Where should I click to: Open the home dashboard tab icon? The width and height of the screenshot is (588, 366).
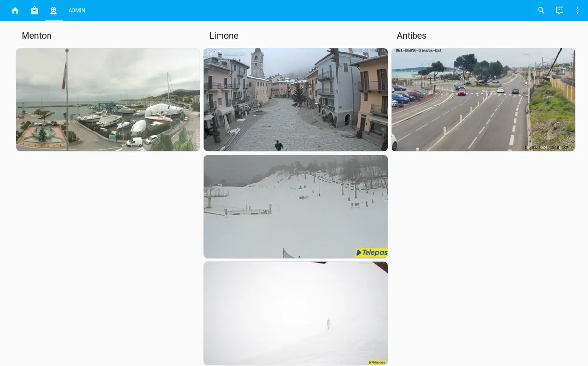coord(15,10)
